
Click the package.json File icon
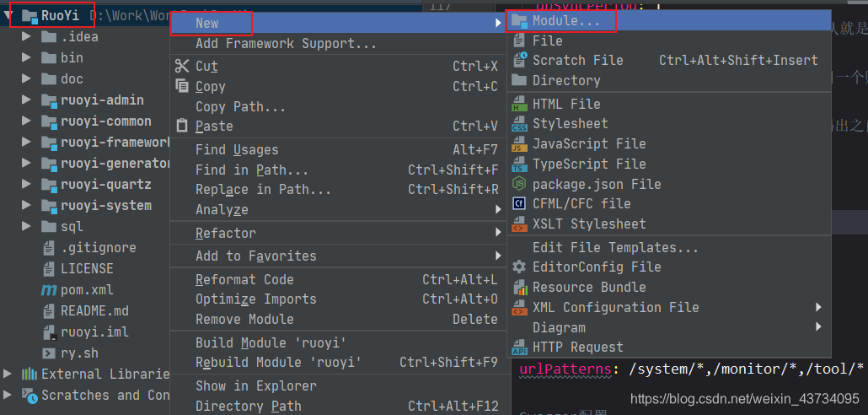coord(519,184)
